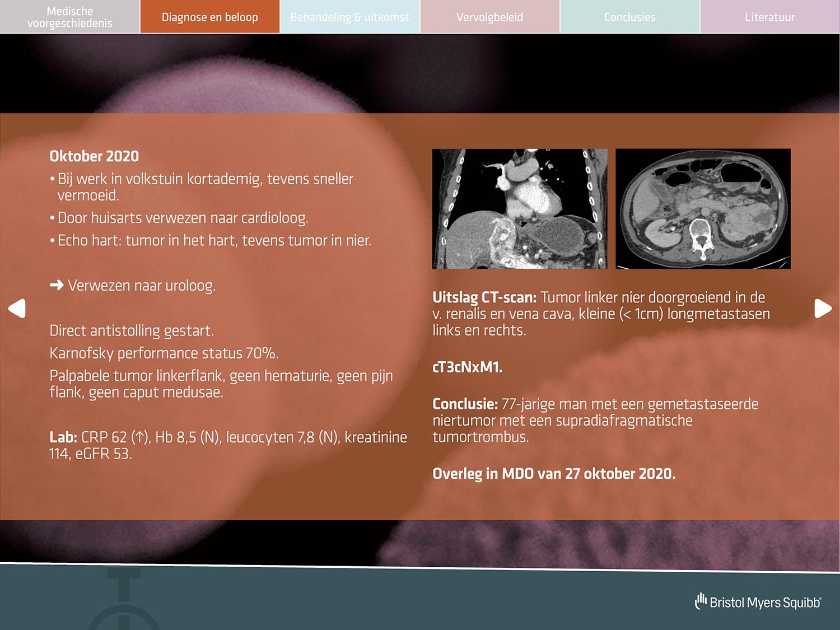
Task: Open the Medische voorgeschiedenis tab
Action: 69,17
